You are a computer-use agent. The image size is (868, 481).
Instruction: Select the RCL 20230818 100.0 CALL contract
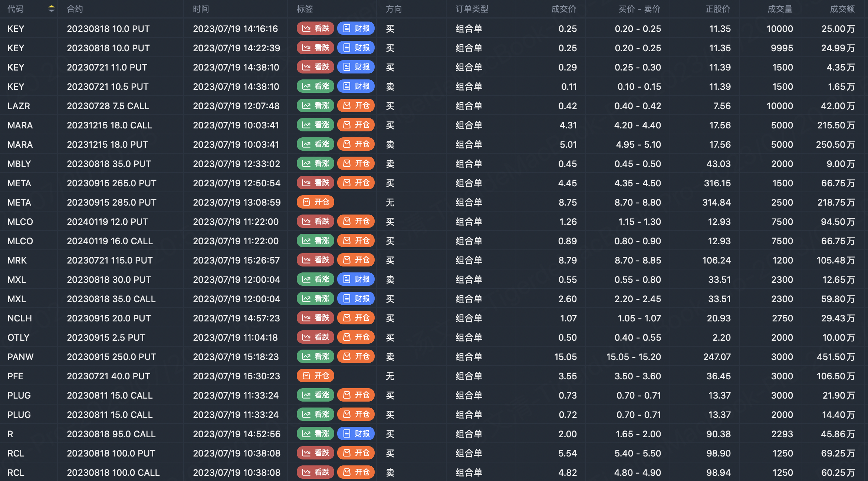click(113, 472)
